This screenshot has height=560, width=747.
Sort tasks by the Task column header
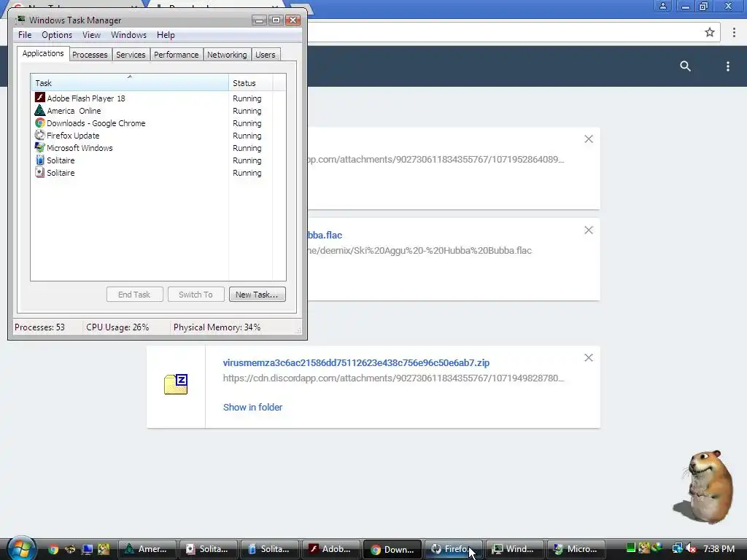click(130, 83)
